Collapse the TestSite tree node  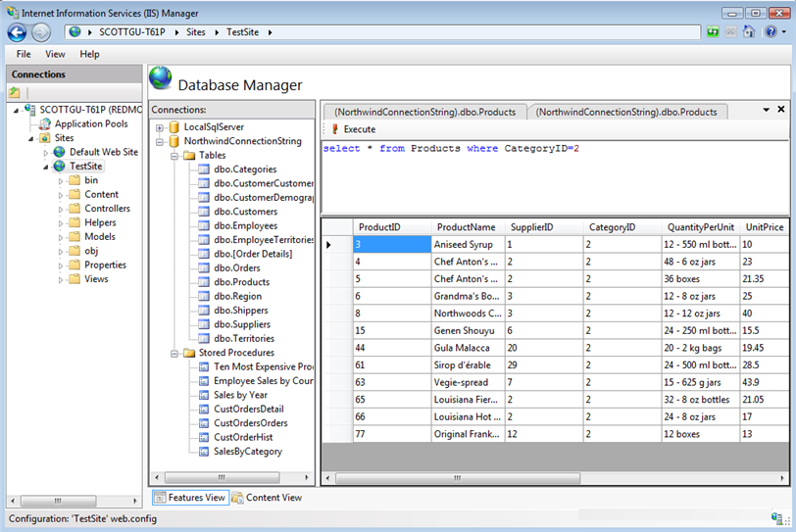(46, 167)
